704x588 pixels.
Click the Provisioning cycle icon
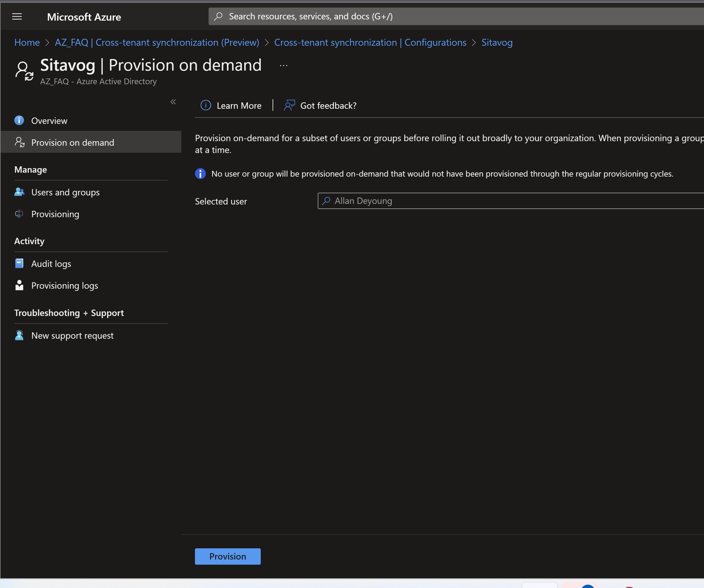tap(19, 214)
